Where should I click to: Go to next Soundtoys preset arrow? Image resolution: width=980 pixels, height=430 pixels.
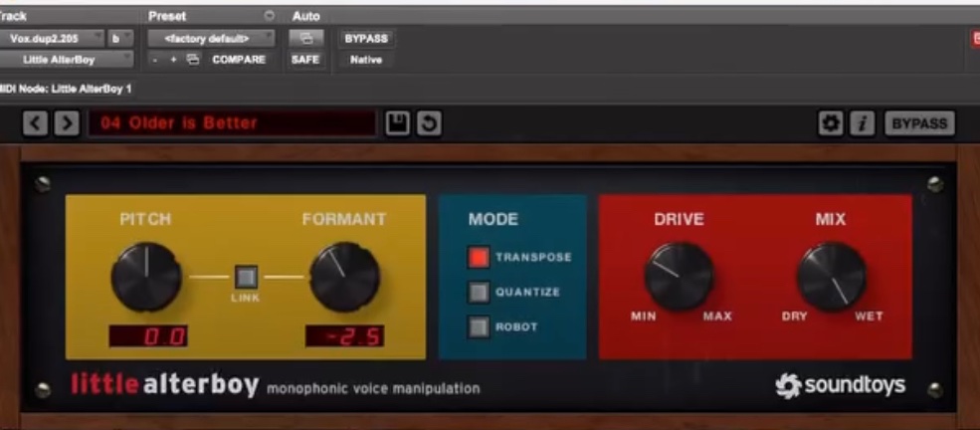coord(67,123)
